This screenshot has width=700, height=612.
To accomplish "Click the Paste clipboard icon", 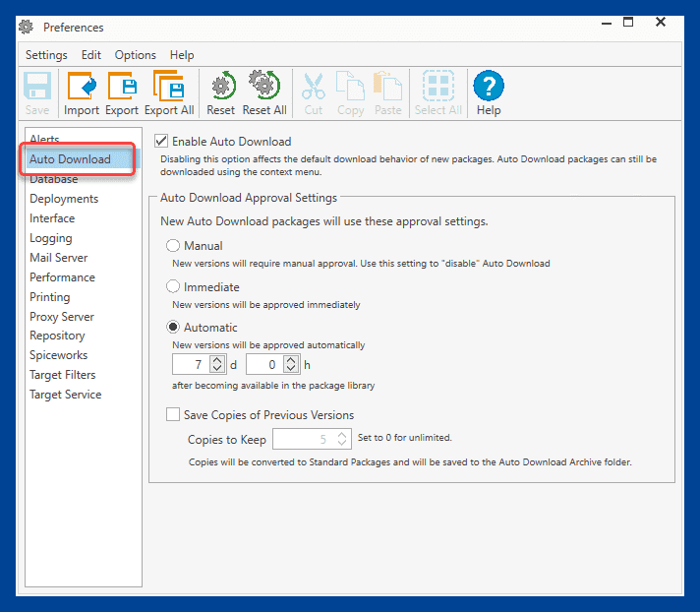I will click(387, 86).
